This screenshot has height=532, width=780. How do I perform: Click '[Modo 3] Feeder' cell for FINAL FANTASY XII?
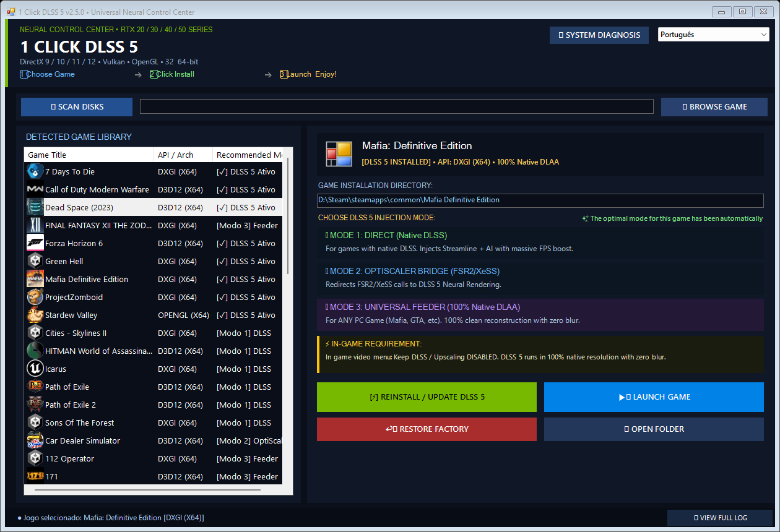248,225
